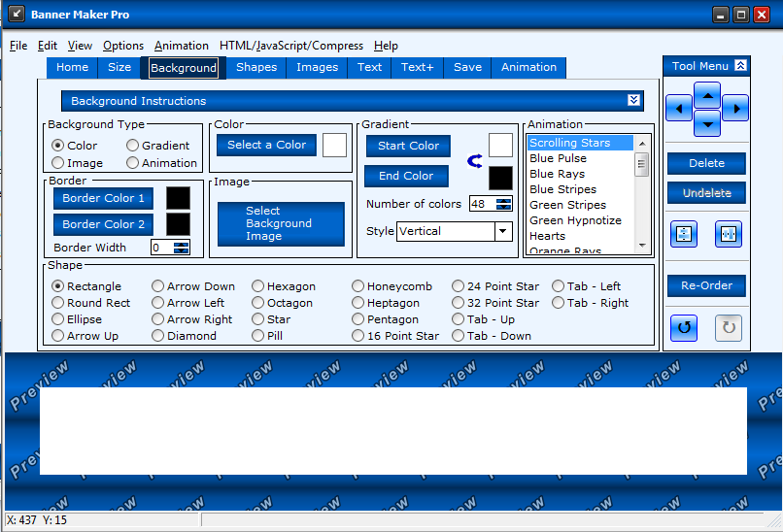Screen dimensions: 783x532
Task: Open the Animation menu in menu bar
Action: (182, 46)
